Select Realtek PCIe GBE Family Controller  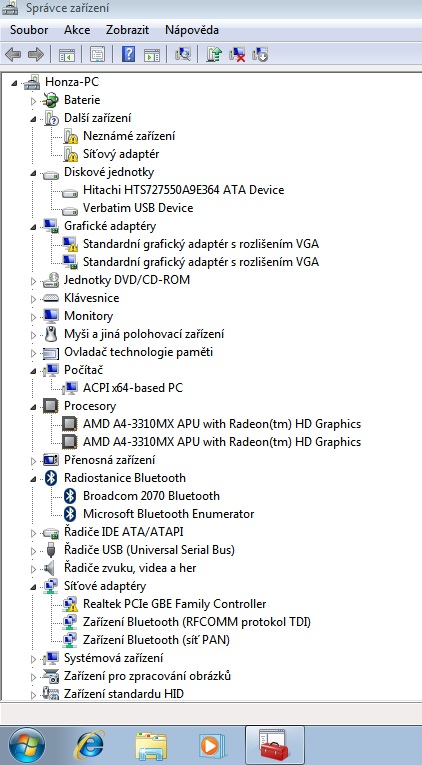(x=175, y=604)
